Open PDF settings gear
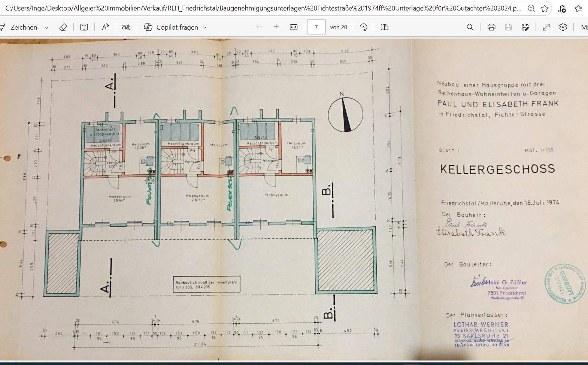This screenshot has width=588, height=365. pos(563,27)
